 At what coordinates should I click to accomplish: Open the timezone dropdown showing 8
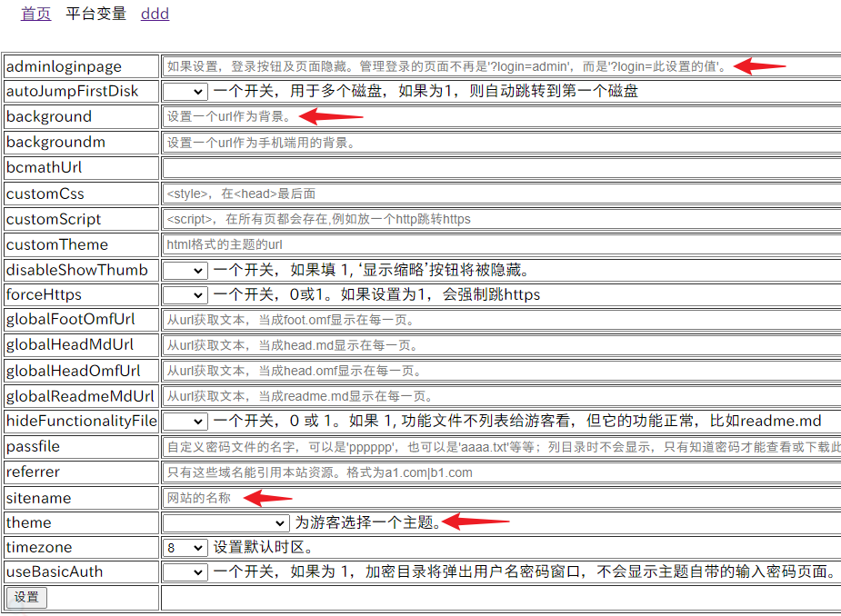click(x=185, y=547)
